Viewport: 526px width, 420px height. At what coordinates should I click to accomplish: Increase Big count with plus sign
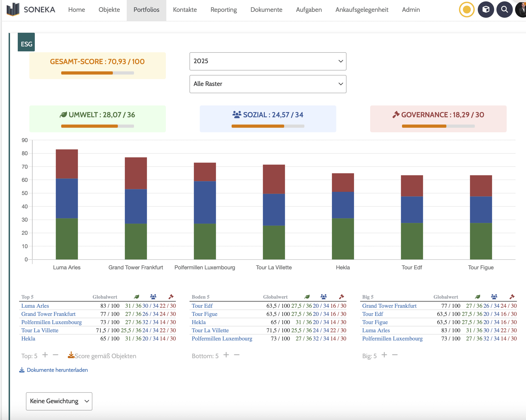384,355
